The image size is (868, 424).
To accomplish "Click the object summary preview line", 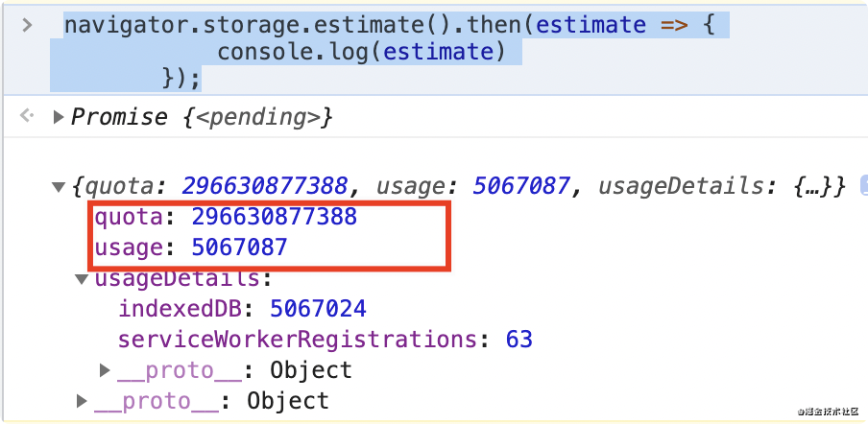I will point(461,186).
